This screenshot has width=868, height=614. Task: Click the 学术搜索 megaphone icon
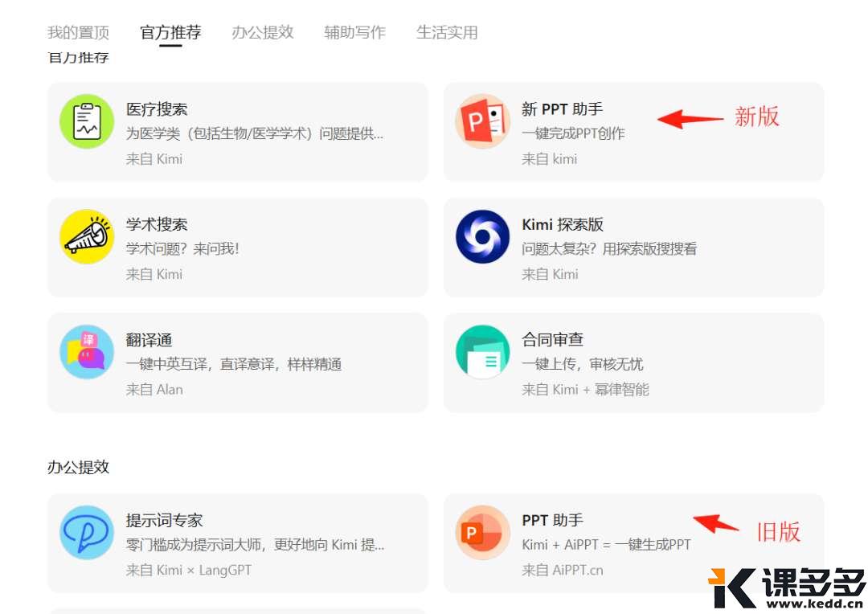[87, 237]
